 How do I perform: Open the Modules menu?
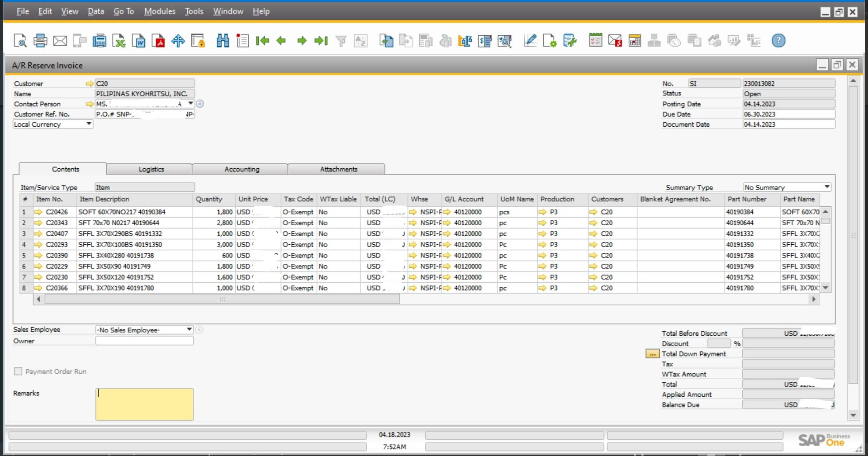coord(160,11)
